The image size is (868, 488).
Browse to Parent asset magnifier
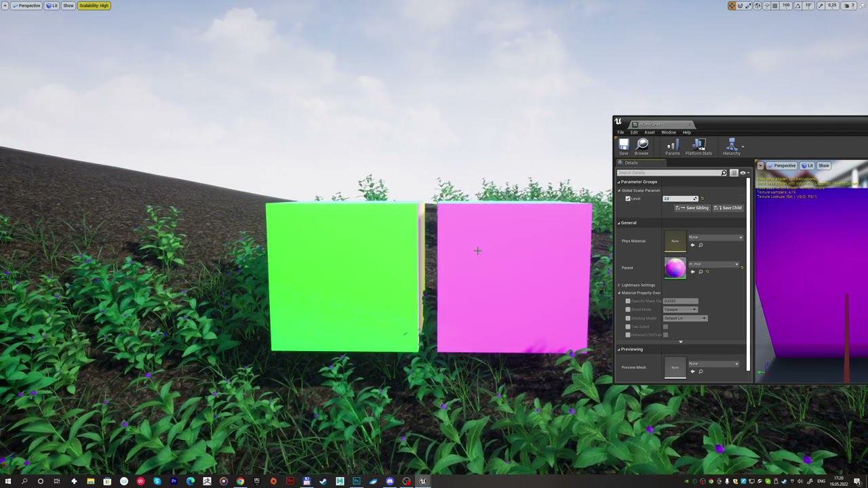(x=701, y=272)
